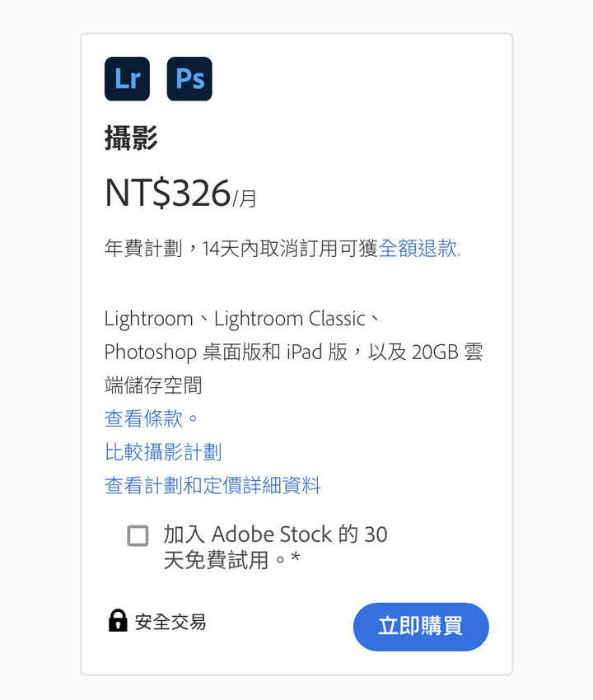Image resolution: width=593 pixels, height=700 pixels.
Task: Open the 全額退款 refund link
Action: point(419,248)
